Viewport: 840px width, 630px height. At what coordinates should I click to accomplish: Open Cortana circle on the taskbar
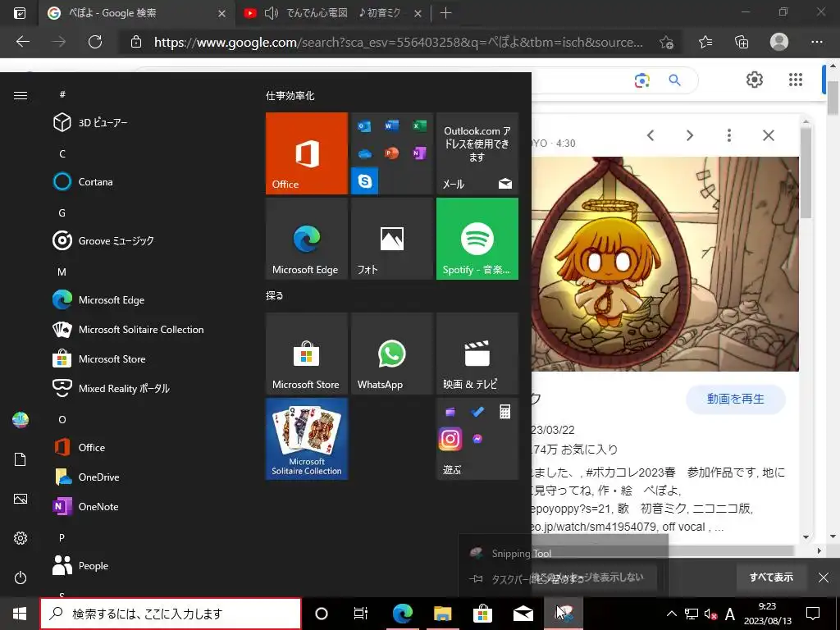point(321,614)
